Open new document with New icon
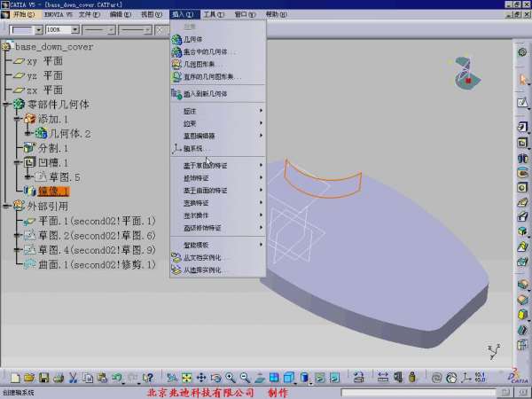 pyautogui.click(x=14, y=378)
